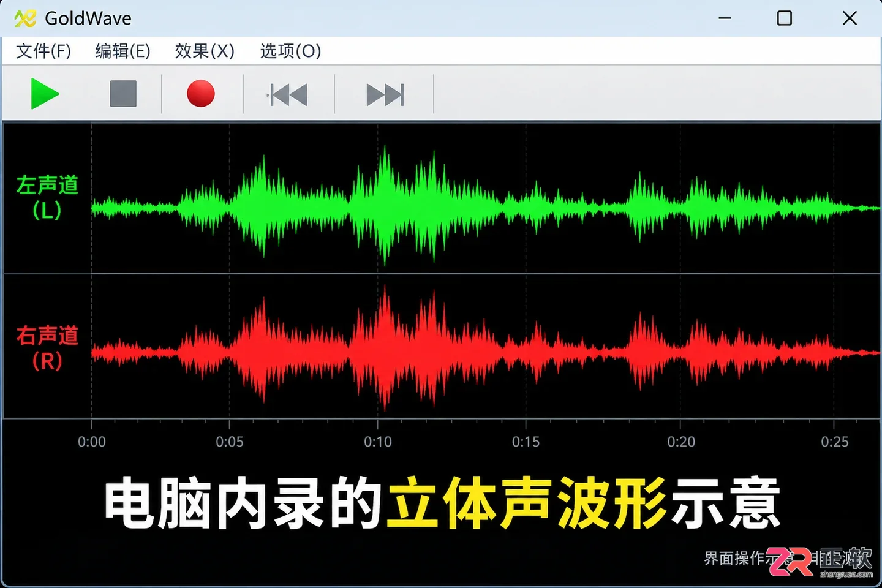Start recording with the red record button
Screen dimensions: 882x588
point(201,94)
